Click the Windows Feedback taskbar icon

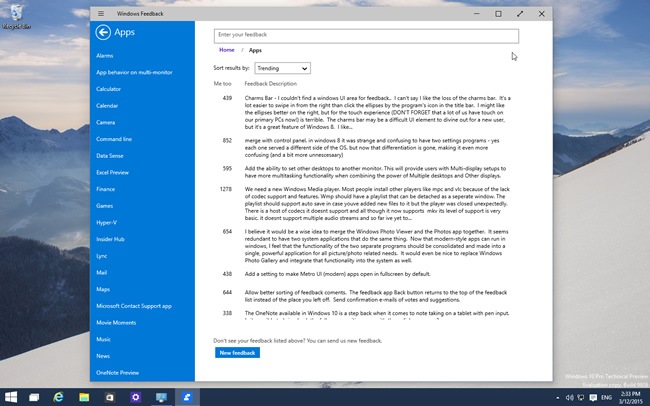click(x=187, y=397)
